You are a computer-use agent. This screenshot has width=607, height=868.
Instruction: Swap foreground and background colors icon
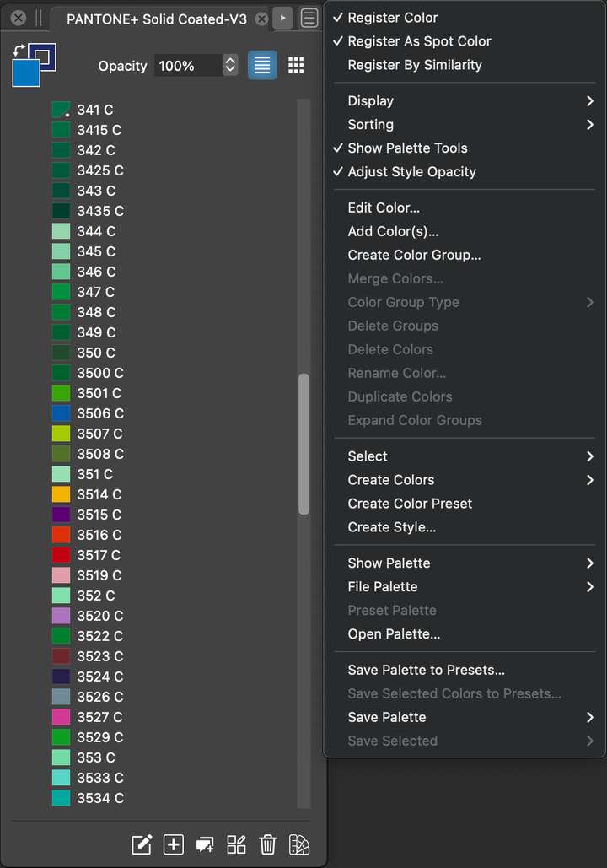[x=19, y=50]
